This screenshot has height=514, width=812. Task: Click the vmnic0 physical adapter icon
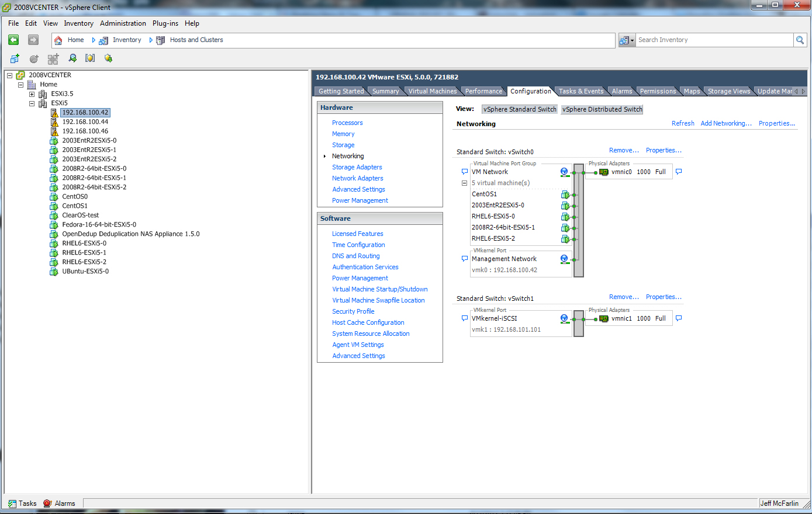tap(604, 172)
